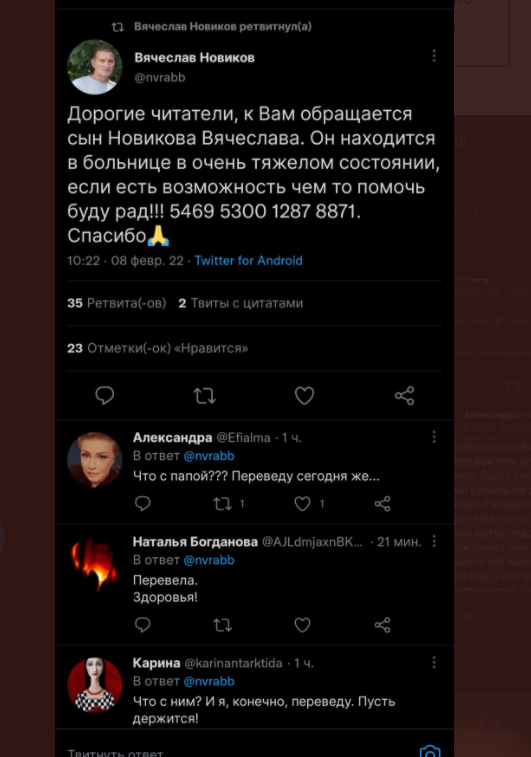Image resolution: width=531 pixels, height=757 pixels.
Task: Like Александра's reply with heart icon
Action: pyautogui.click(x=303, y=504)
